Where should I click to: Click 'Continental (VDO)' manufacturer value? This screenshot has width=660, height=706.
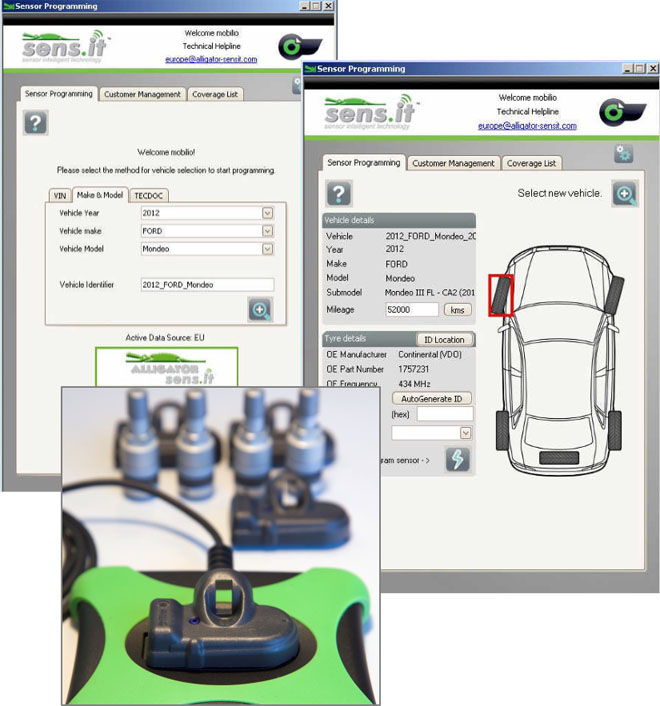(x=430, y=355)
